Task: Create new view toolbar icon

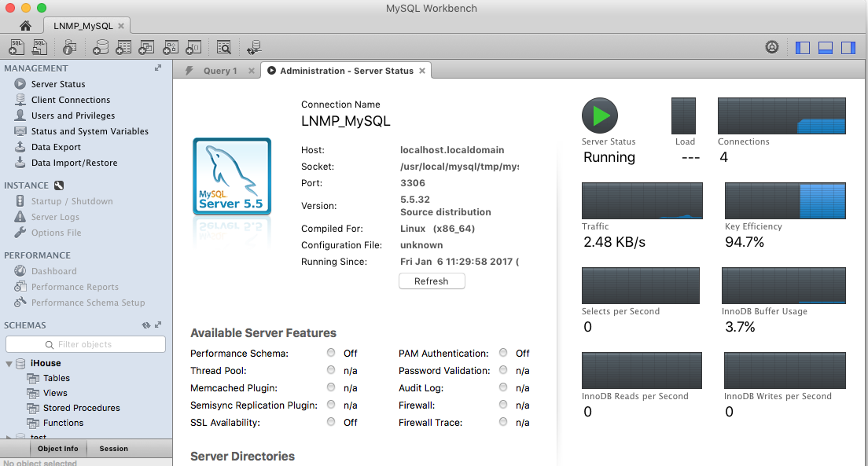Action: pos(146,47)
